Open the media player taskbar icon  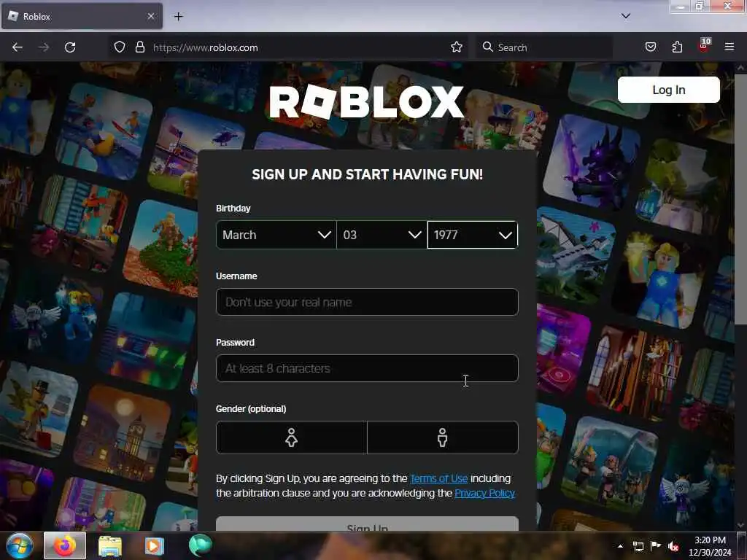click(154, 545)
